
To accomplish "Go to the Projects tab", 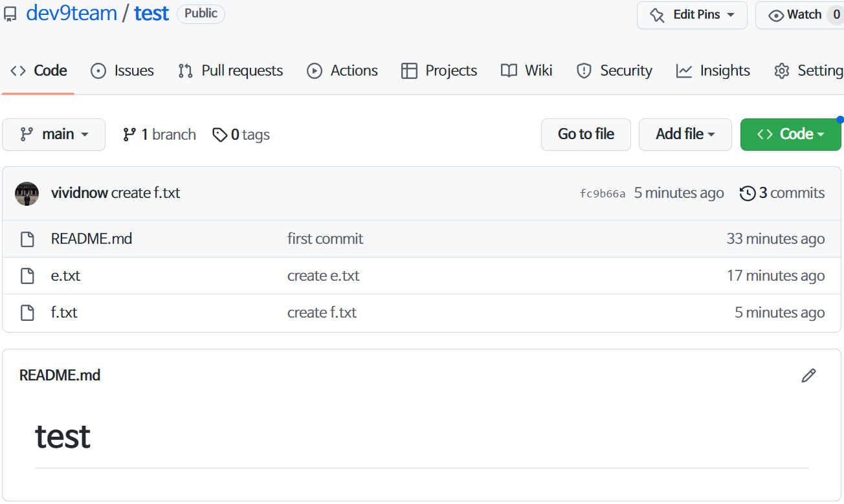I will click(439, 71).
